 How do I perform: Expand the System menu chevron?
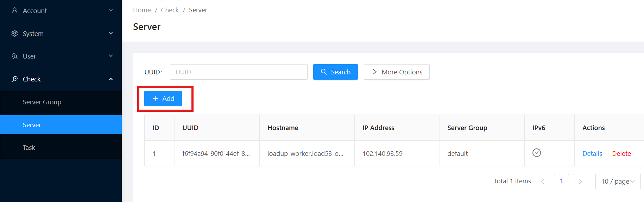click(111, 33)
